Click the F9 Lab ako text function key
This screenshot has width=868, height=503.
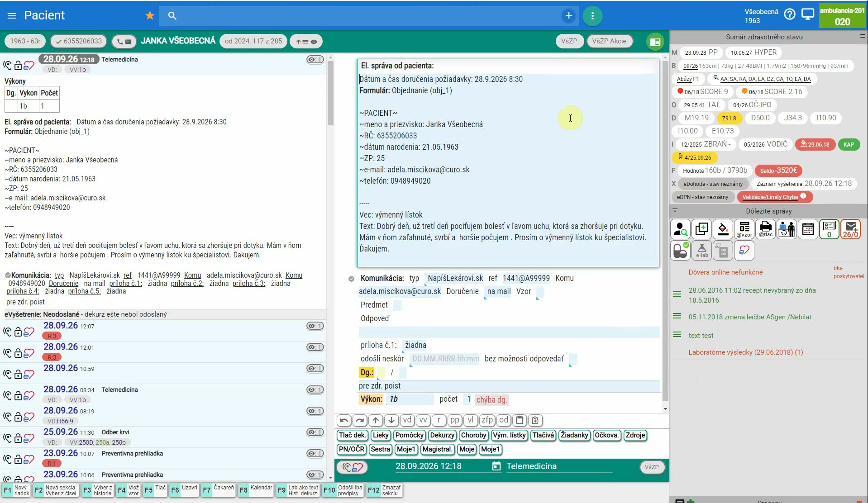point(298,490)
